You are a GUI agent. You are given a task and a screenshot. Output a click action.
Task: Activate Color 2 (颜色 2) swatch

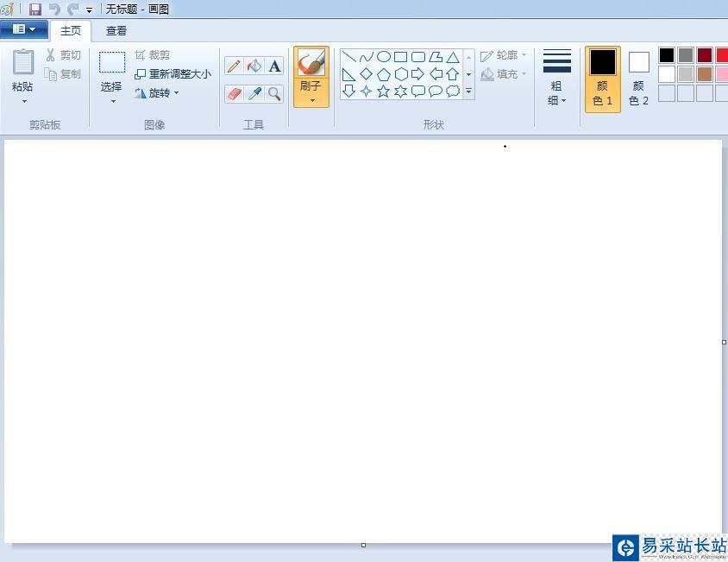coord(639,79)
